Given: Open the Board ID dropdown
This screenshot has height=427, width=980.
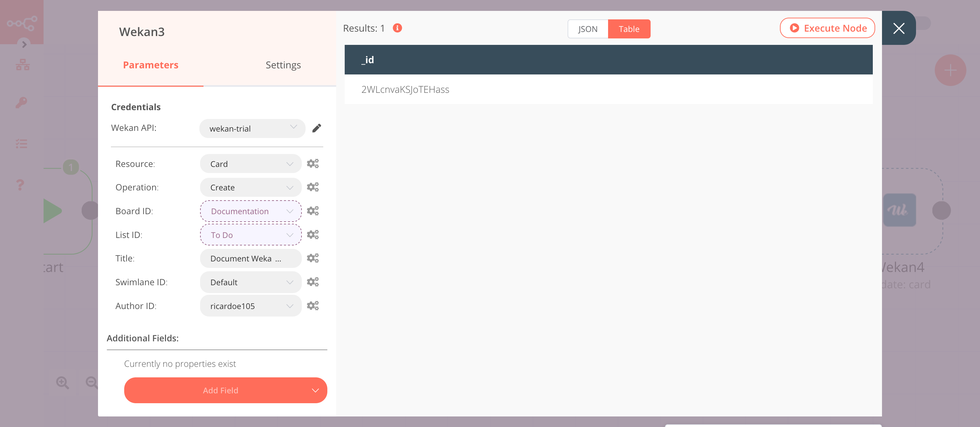Looking at the screenshot, I should click(251, 211).
